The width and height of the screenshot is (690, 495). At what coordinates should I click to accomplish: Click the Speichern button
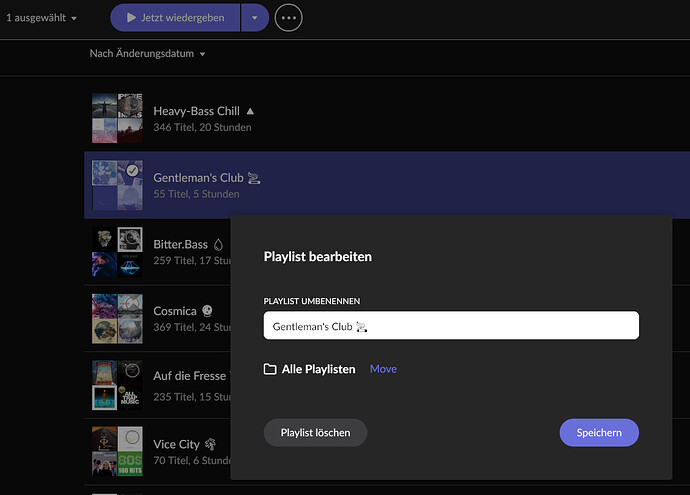pyautogui.click(x=599, y=433)
